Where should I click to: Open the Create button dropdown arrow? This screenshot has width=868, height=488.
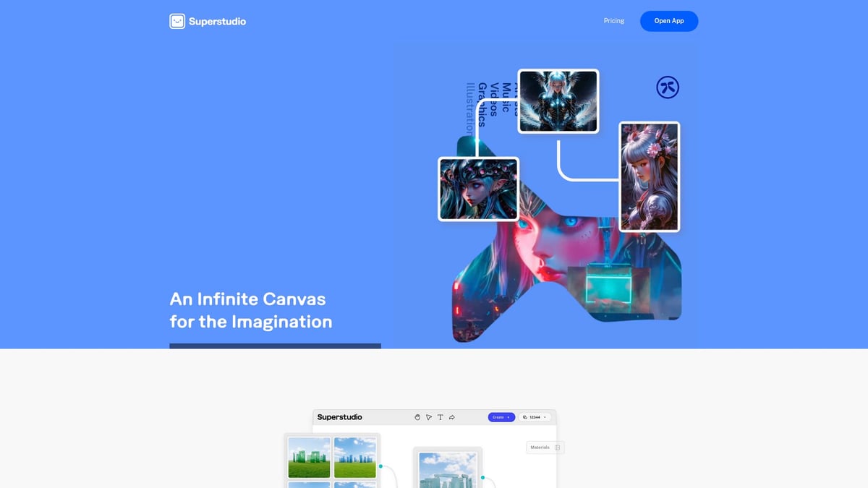(x=509, y=417)
